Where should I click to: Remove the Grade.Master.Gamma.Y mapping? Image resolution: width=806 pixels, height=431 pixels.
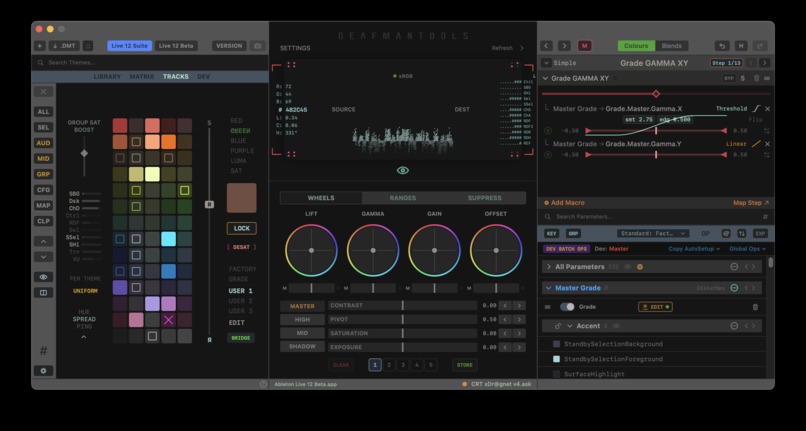[767, 144]
